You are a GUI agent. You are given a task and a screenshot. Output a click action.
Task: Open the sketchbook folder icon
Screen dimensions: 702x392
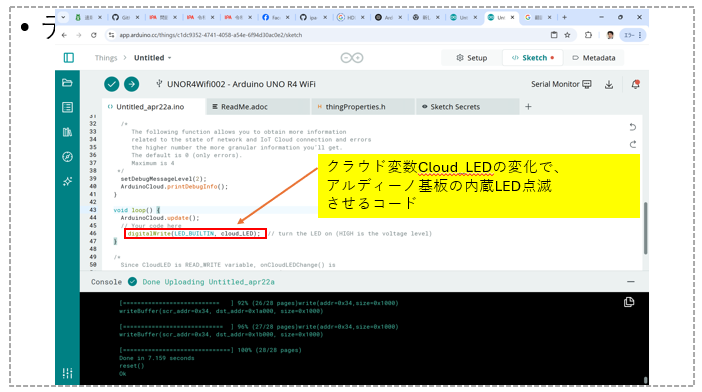pos(67,83)
